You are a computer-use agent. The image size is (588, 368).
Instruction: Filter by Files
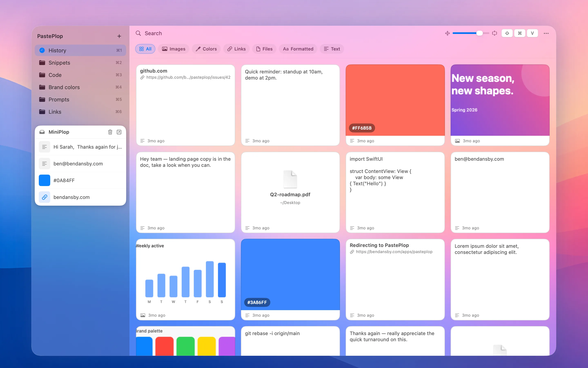pyautogui.click(x=264, y=49)
